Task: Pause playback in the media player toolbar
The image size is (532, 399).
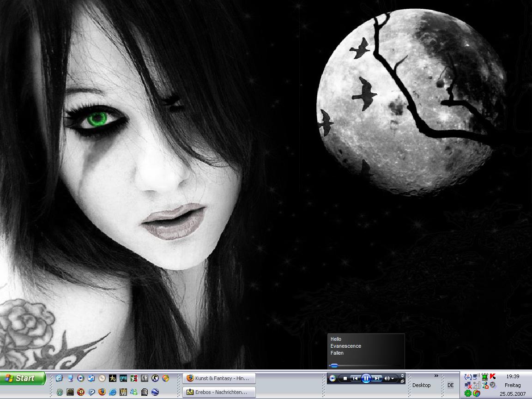Action: pyautogui.click(x=366, y=378)
